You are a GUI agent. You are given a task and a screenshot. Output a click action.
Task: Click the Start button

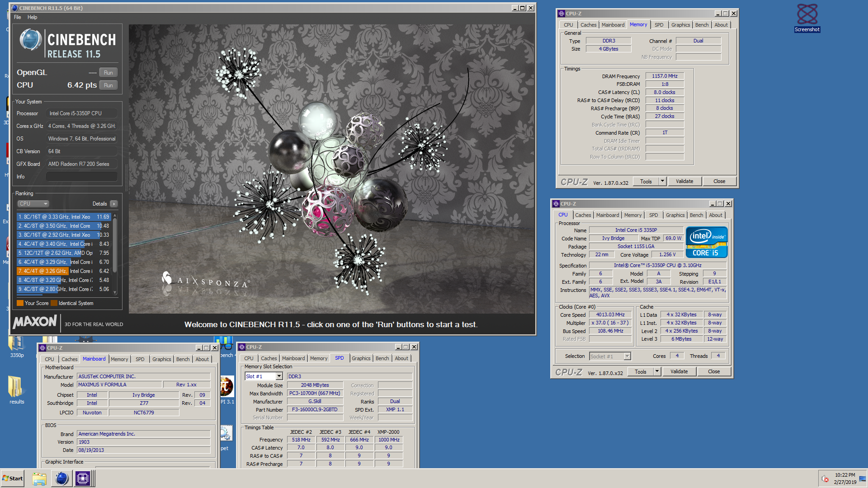point(13,479)
